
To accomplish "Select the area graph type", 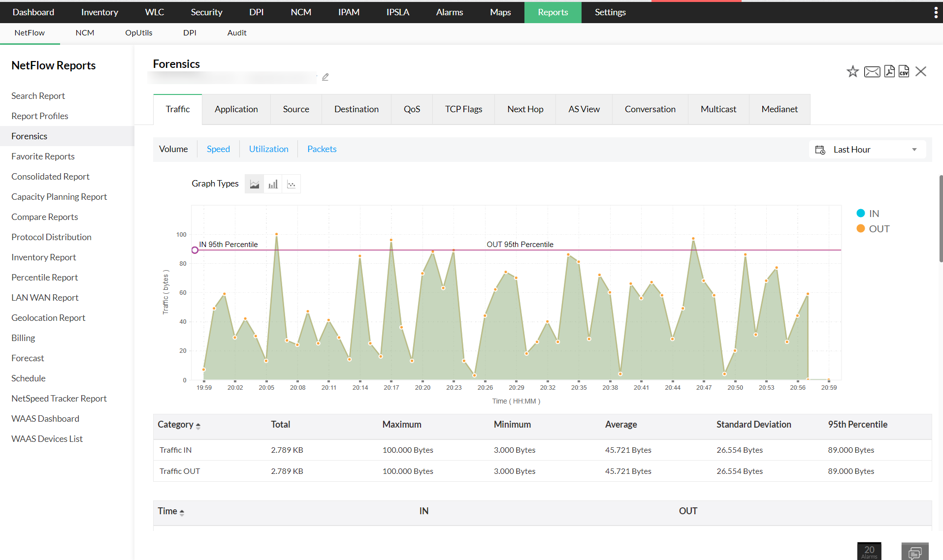I will click(x=254, y=184).
